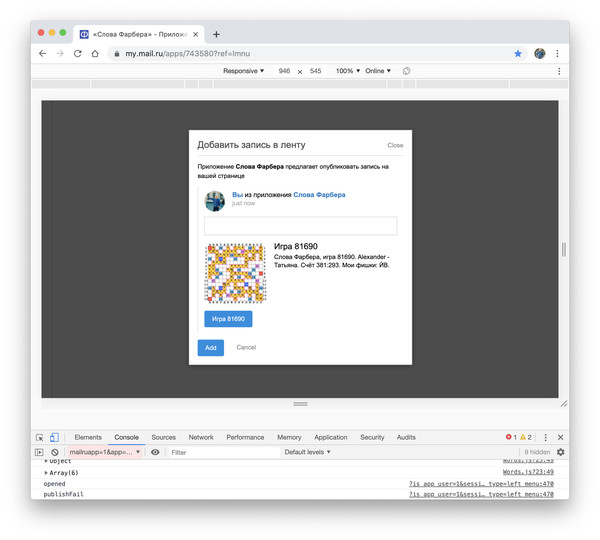Switch to the Security tab
Viewport: 600px width, 540px height.
372,437
